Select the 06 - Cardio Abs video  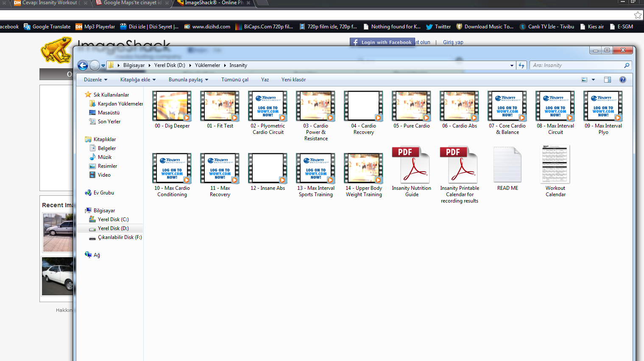459,110
